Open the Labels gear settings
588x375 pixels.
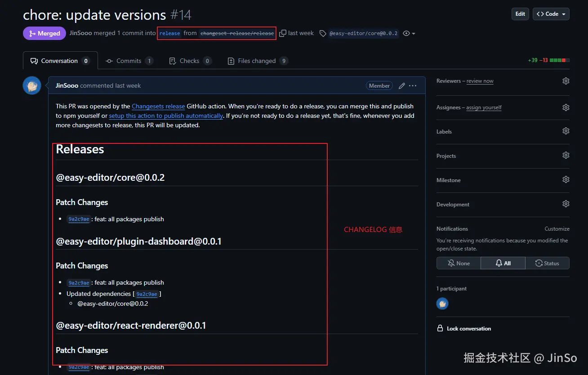566,131
